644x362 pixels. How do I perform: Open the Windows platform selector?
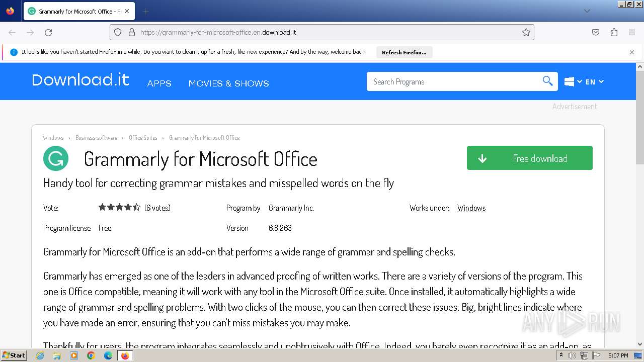[x=573, y=81]
